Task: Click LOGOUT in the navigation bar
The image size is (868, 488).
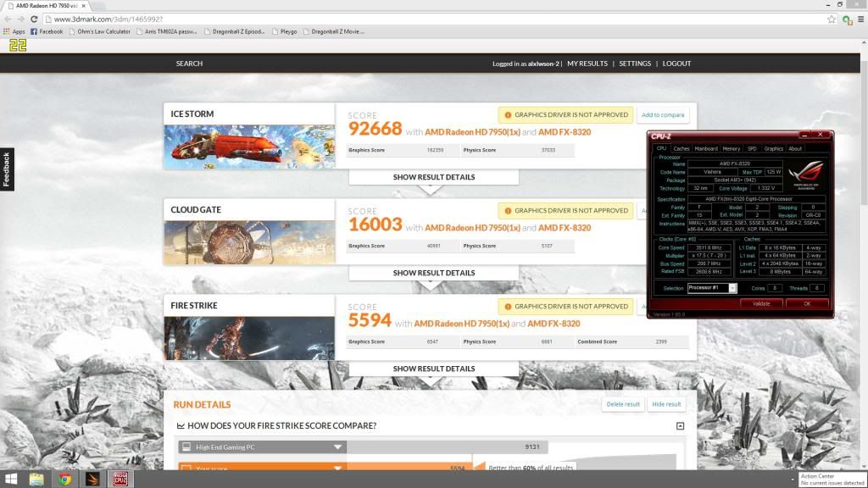Action: pos(676,64)
